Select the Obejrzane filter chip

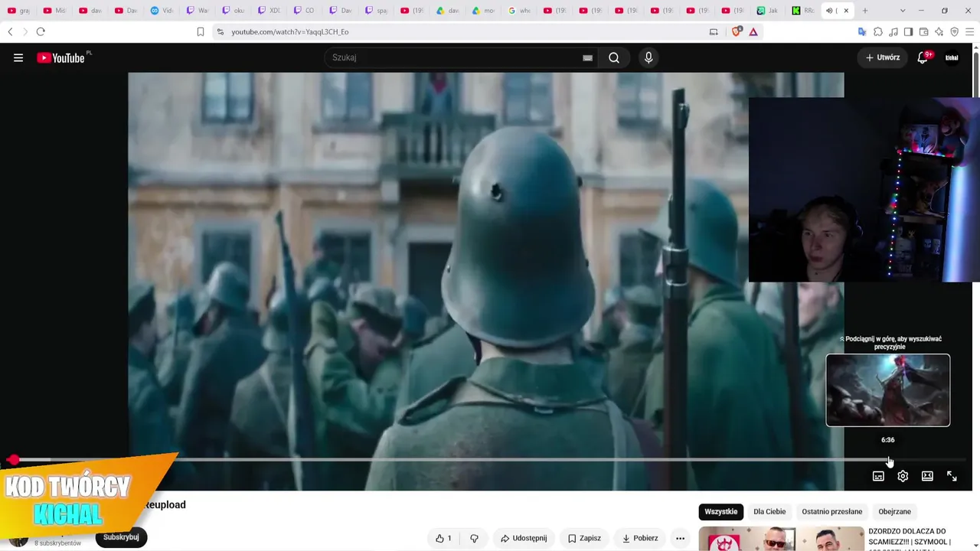tap(895, 511)
